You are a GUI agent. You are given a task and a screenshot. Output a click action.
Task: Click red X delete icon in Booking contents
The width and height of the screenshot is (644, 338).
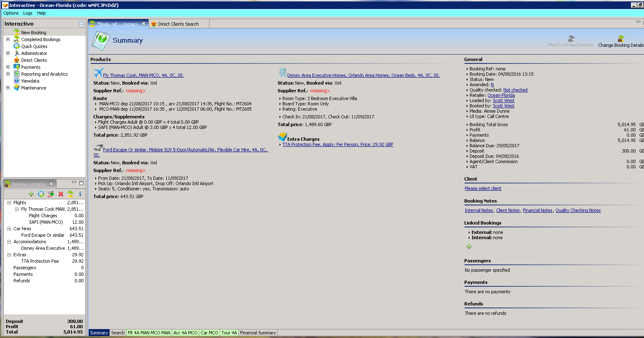[x=61, y=194]
